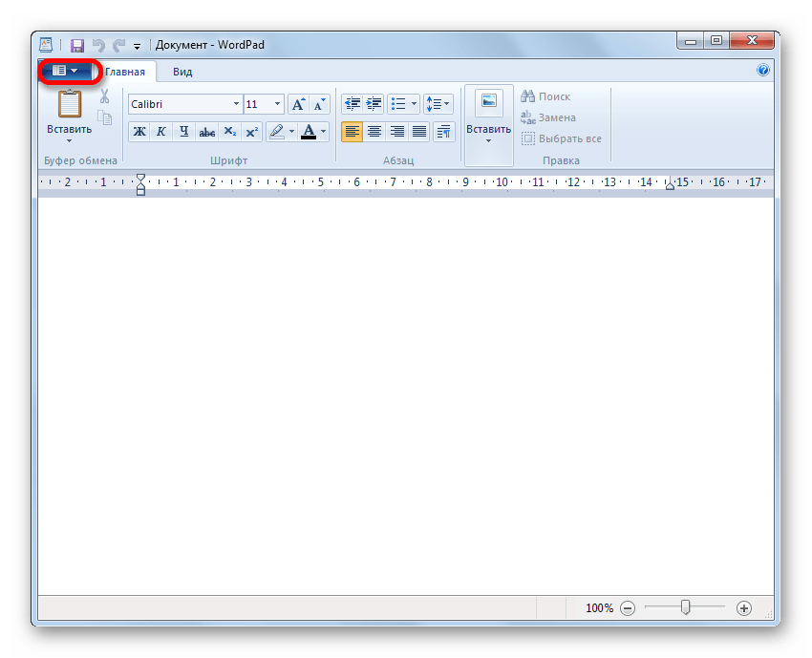Apply strikethrough formatting
The height and width of the screenshot is (658, 812).
tap(206, 132)
